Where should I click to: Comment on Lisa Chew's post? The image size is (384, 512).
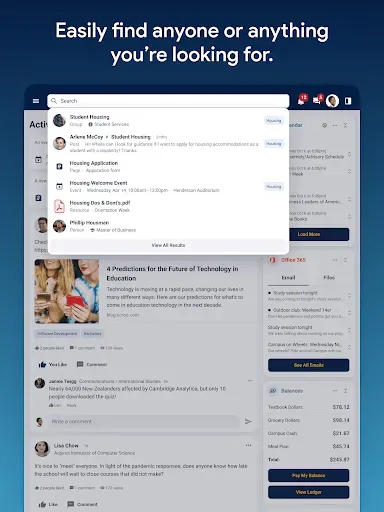(82, 504)
